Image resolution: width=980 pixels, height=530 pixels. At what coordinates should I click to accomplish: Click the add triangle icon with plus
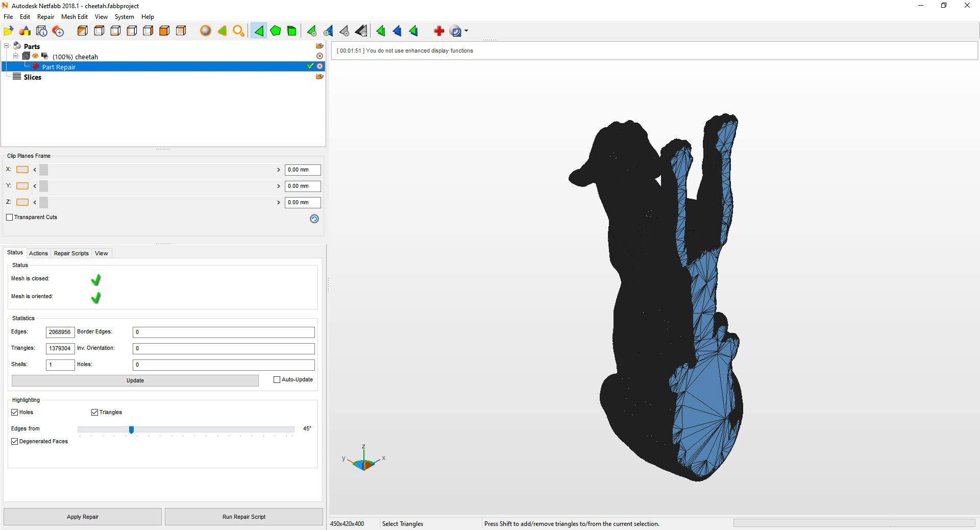point(311,31)
